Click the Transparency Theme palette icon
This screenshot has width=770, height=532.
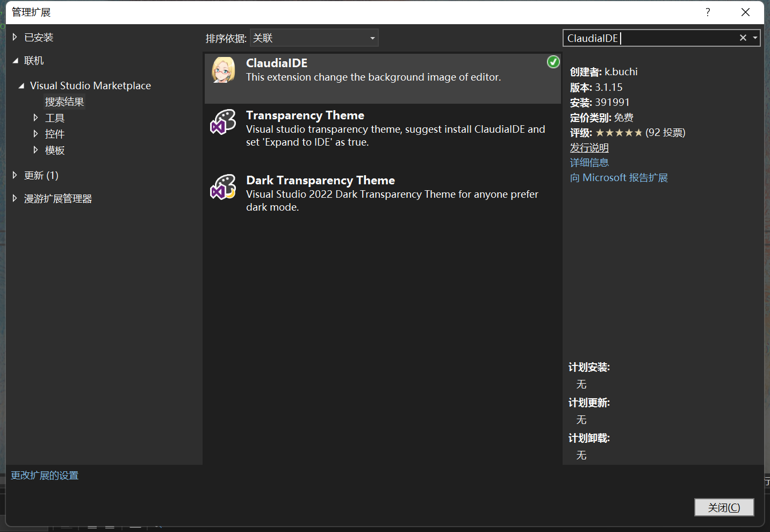tap(222, 121)
